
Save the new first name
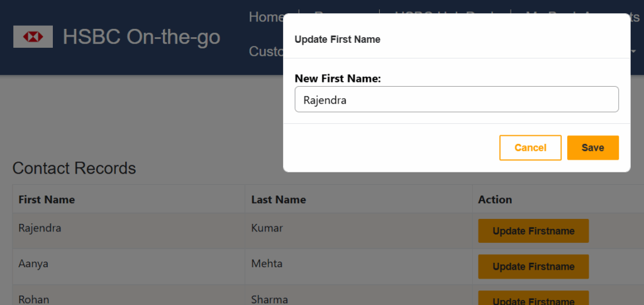pos(592,148)
